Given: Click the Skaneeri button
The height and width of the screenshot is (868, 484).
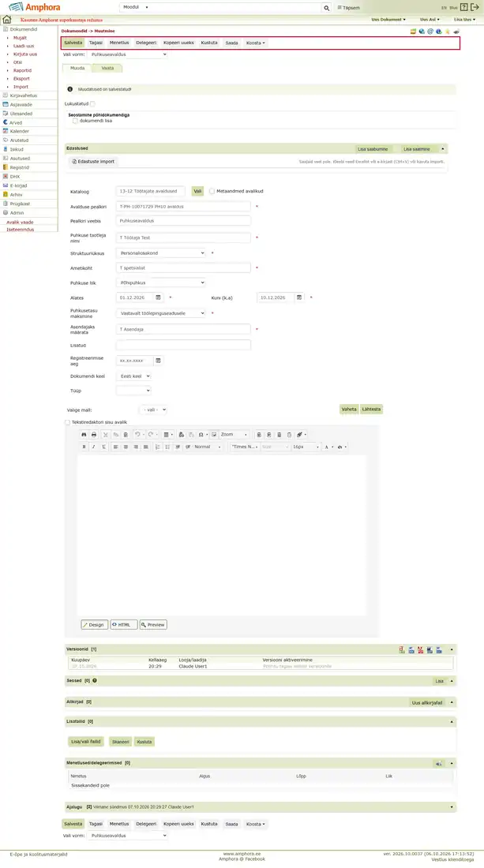Looking at the screenshot, I should point(120,742).
